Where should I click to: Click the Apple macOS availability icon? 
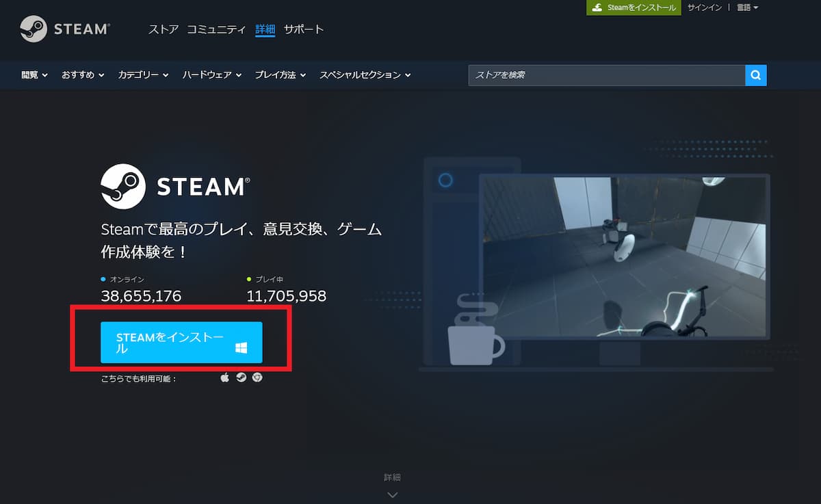225,377
